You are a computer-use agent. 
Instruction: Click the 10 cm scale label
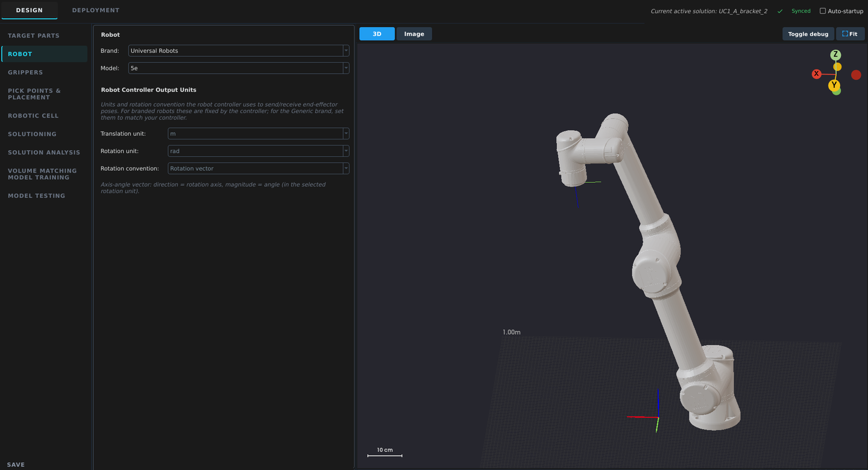[x=385, y=450]
